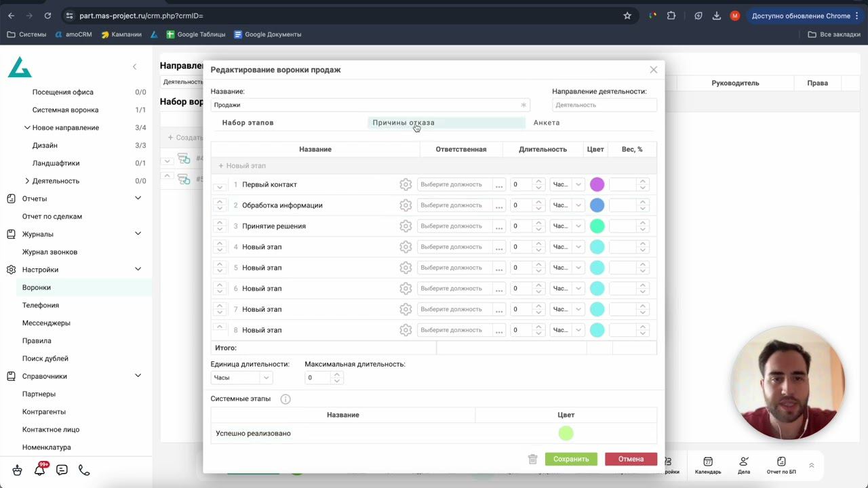Viewport: 868px width, 488px height.
Task: Open Журнал звонков link in sidebar
Action: [50, 252]
